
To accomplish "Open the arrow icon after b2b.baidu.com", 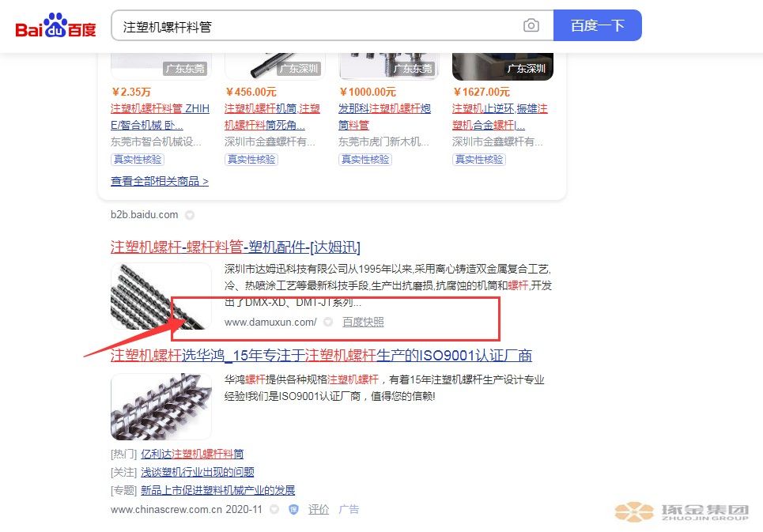I will pos(190,215).
